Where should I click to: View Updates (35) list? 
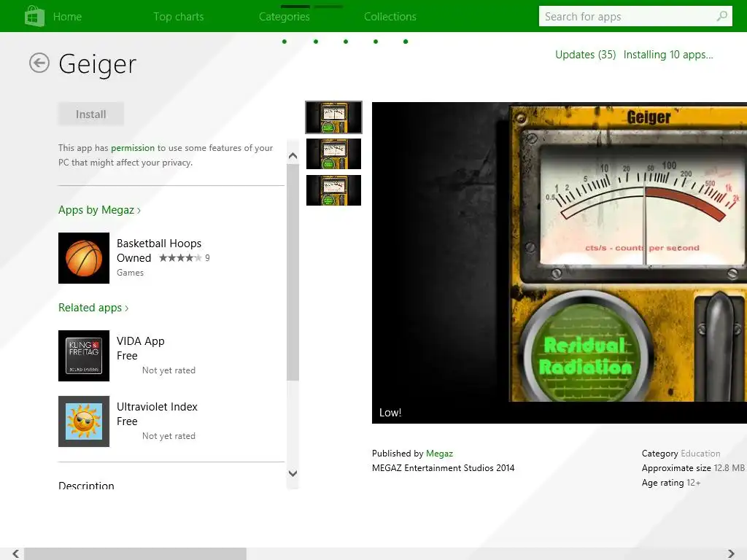point(586,55)
